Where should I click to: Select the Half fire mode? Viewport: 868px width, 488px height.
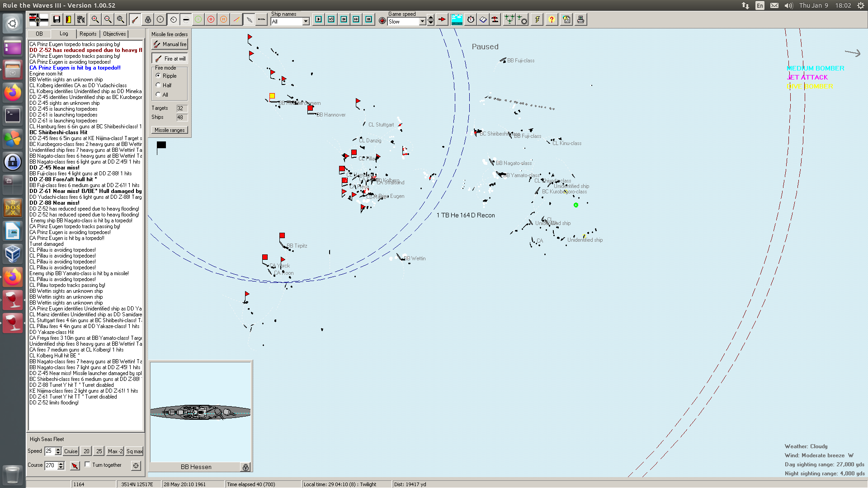(x=164, y=85)
